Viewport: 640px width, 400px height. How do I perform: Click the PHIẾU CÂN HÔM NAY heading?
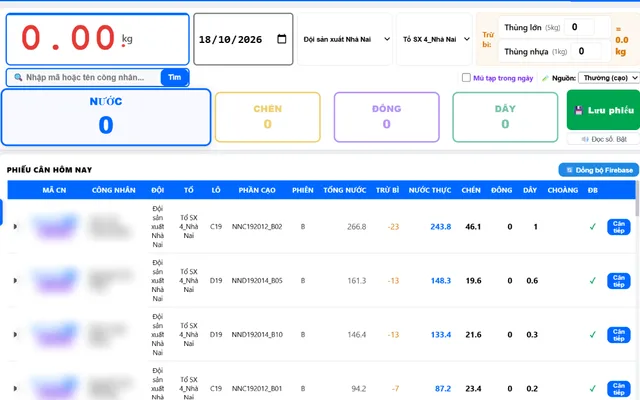pyautogui.click(x=49, y=170)
